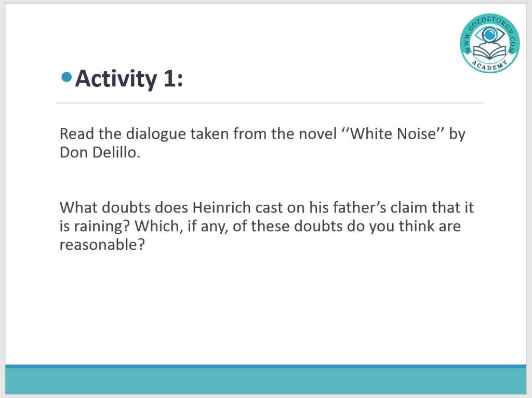Viewport: 532px width, 398px height.
Task: Click the ACADEMY text on the logo banner
Action: click(x=489, y=67)
